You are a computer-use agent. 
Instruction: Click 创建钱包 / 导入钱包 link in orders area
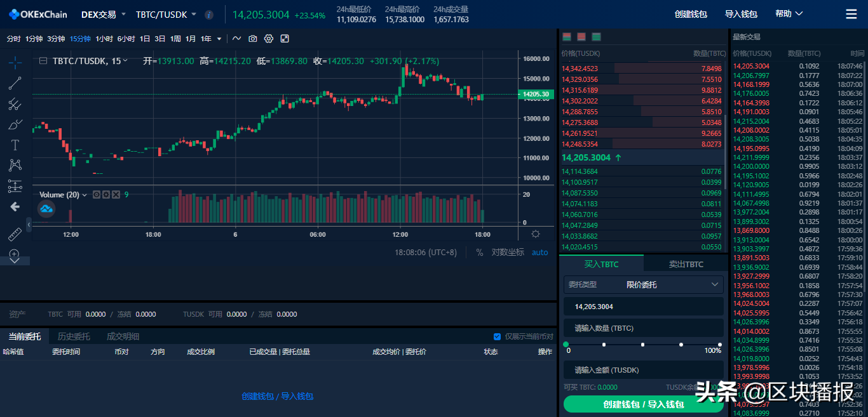[x=277, y=396]
